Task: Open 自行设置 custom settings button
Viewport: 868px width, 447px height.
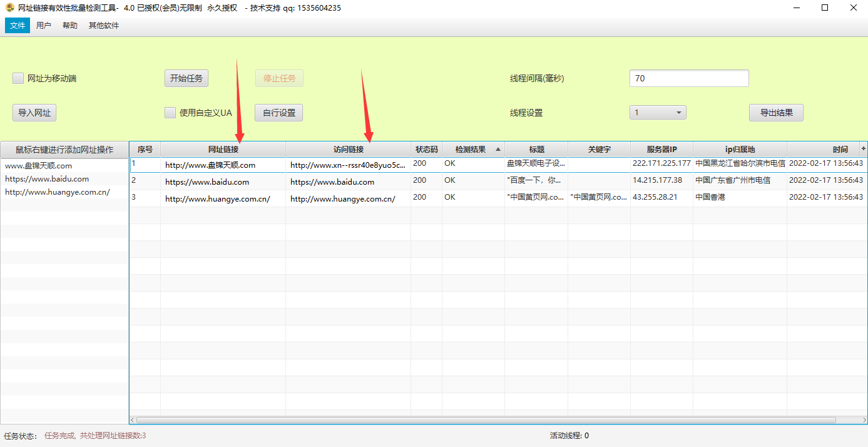Action: coord(278,113)
